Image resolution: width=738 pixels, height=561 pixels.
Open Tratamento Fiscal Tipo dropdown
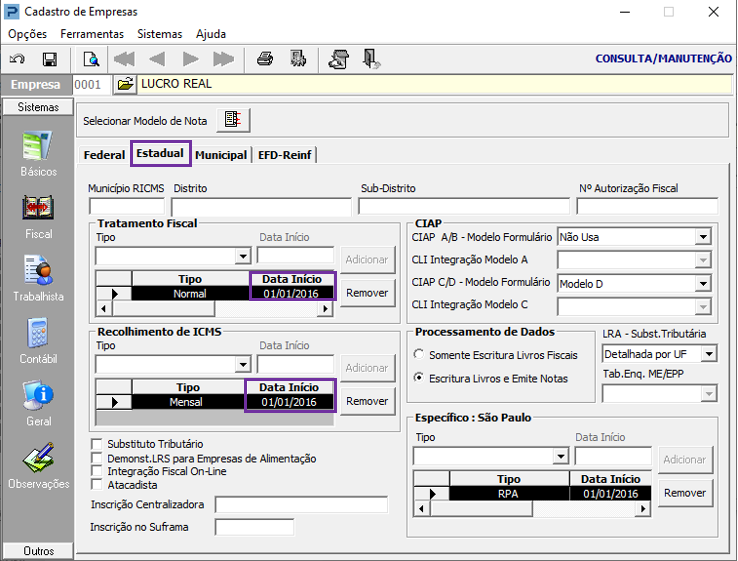pos(243,256)
